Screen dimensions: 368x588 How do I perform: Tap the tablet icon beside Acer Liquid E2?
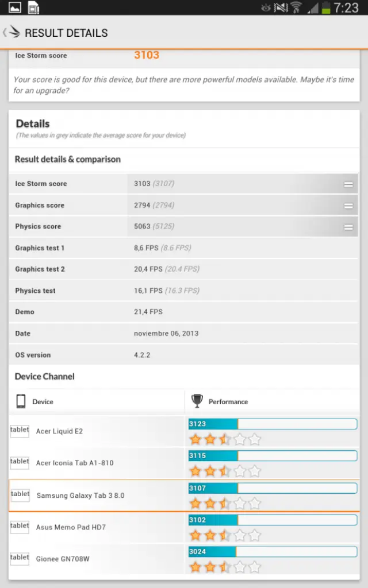tap(20, 431)
